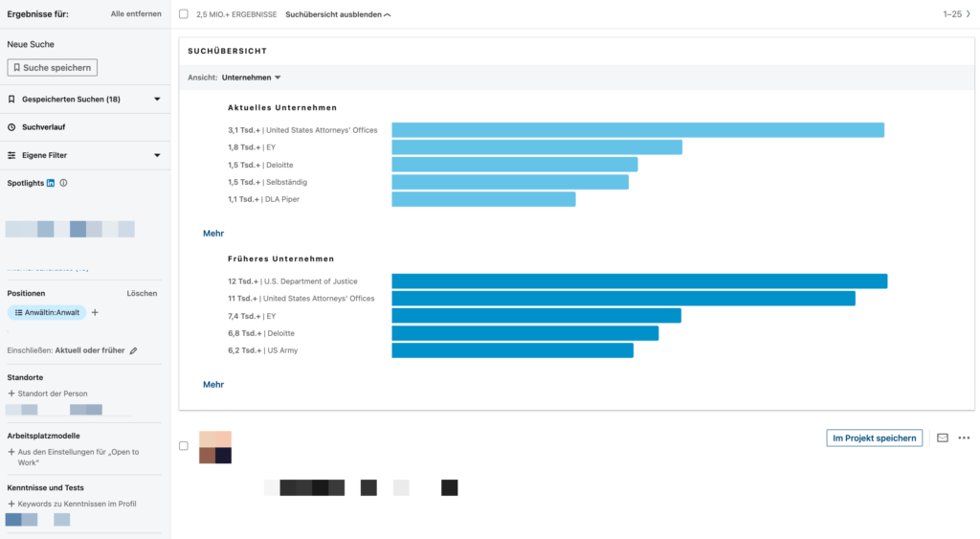Click the U.S. Department of Justice bar
The height and width of the screenshot is (539, 980).
[x=638, y=281]
